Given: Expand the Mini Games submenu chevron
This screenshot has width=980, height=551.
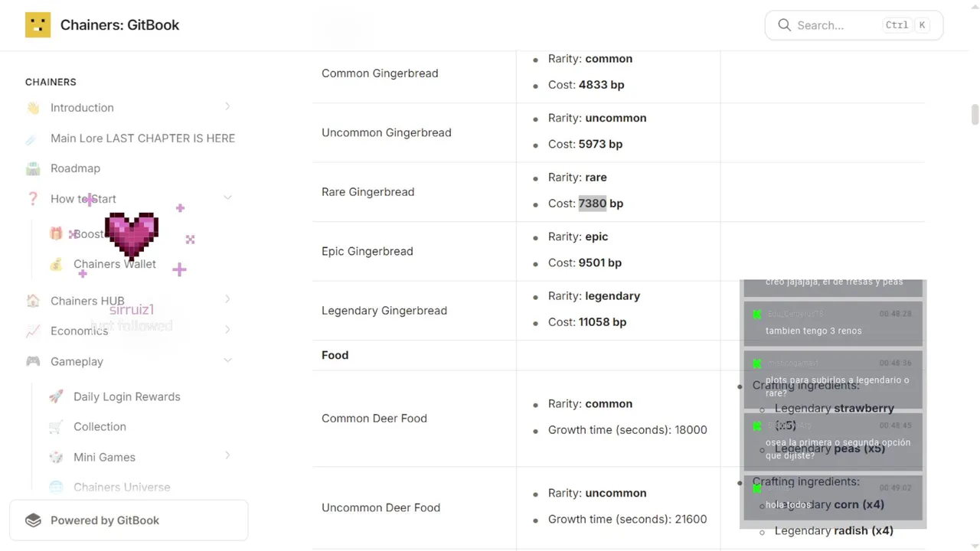Looking at the screenshot, I should [x=227, y=456].
